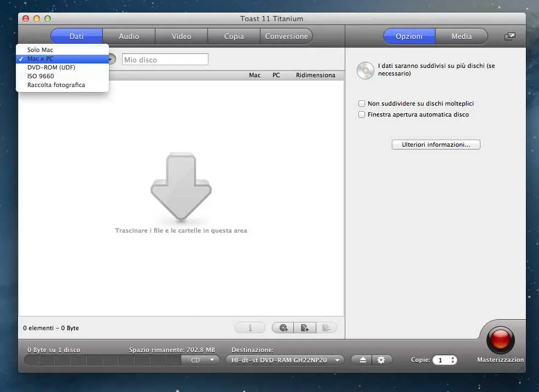Select Solo Mac in the format list

(40, 49)
